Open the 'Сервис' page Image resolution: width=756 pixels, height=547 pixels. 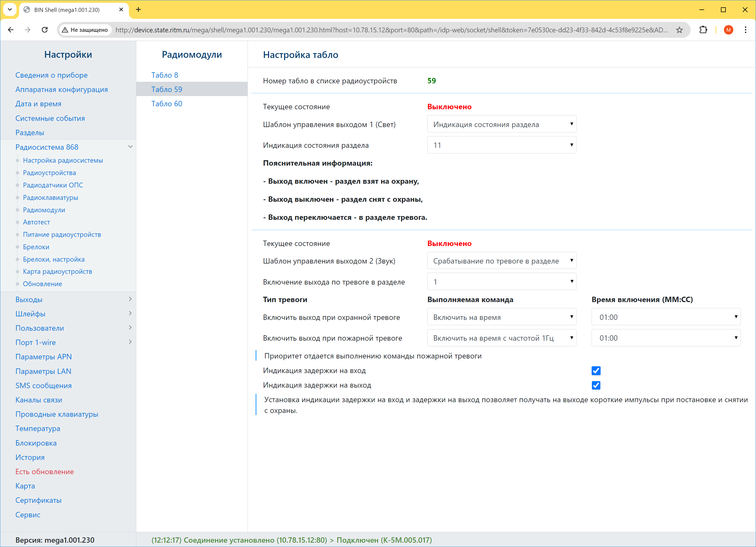(x=28, y=515)
